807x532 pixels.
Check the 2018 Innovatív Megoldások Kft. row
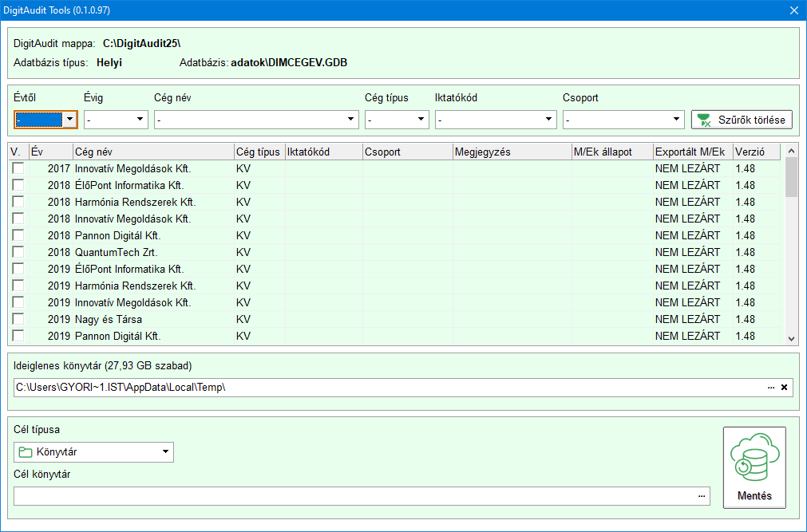click(18, 219)
